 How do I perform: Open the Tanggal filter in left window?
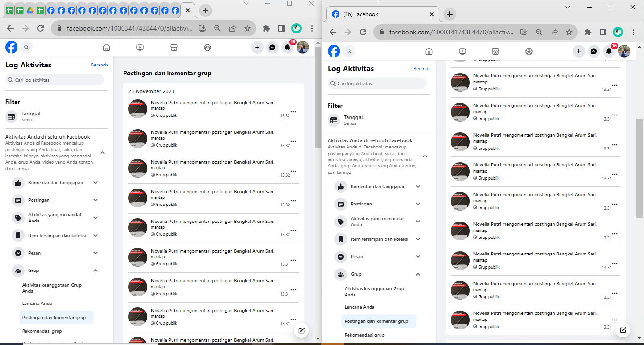click(x=57, y=116)
